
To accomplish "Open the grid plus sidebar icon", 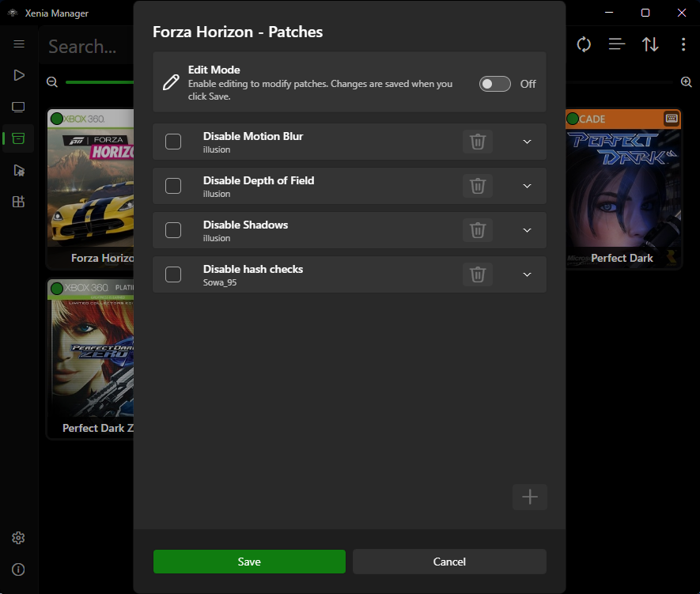I will coord(18,202).
